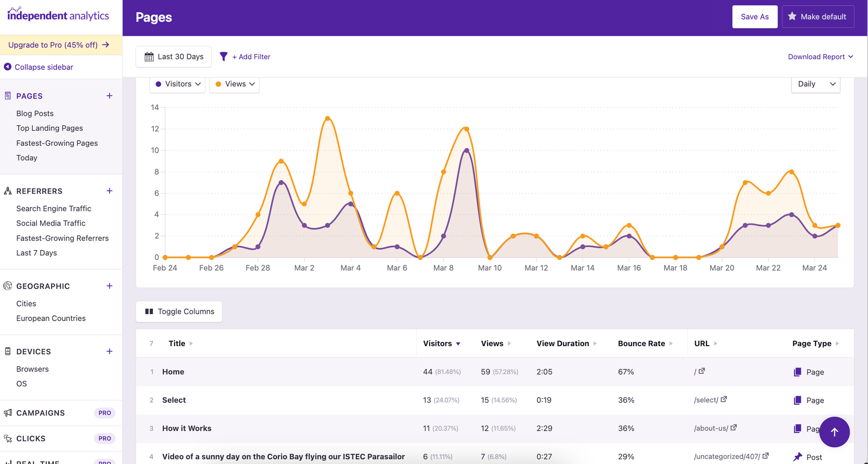
Task: Collapse the sidebar
Action: point(39,67)
